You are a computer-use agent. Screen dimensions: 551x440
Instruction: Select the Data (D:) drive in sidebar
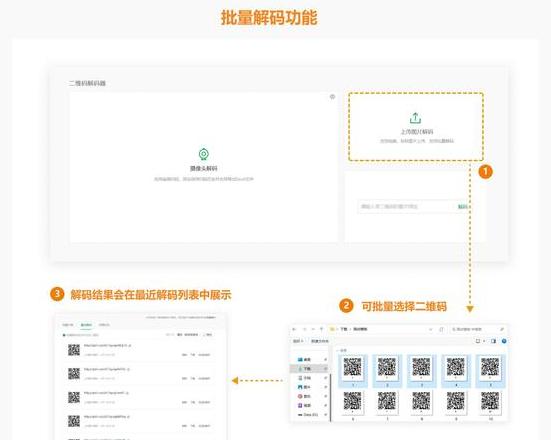coord(309,415)
